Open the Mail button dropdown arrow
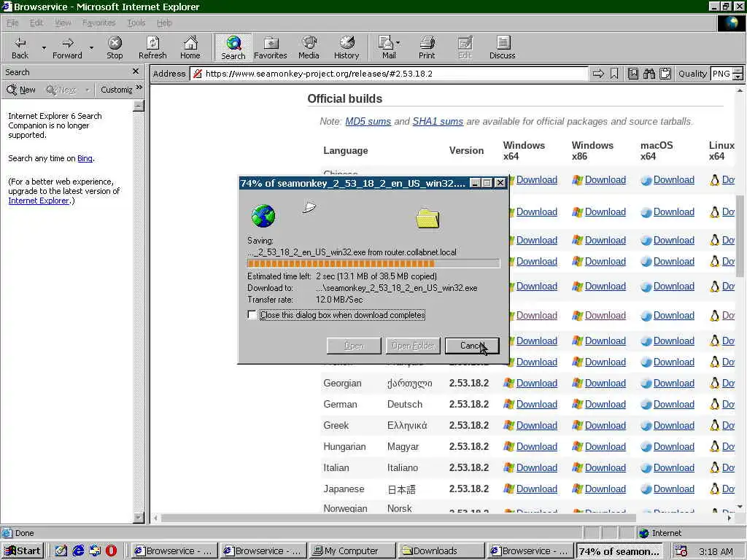The height and width of the screenshot is (560, 747). click(398, 43)
